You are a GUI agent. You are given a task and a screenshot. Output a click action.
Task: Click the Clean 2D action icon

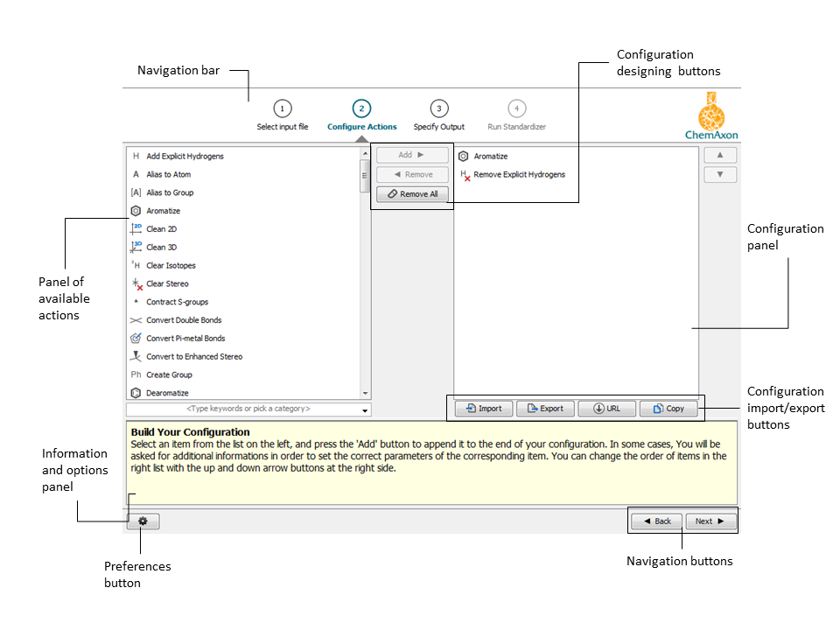point(136,228)
